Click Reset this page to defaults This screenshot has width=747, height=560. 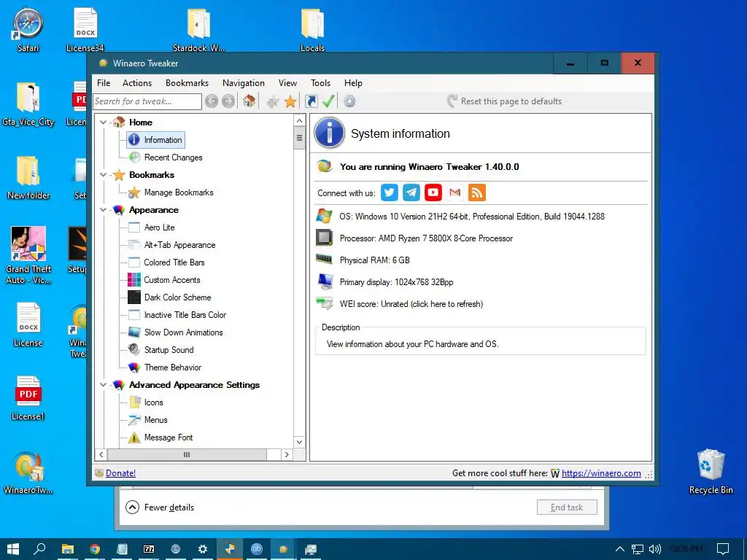pyautogui.click(x=505, y=101)
